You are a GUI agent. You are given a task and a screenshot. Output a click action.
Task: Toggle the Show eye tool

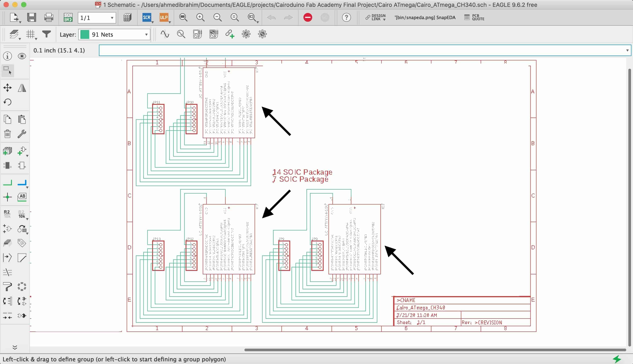pyautogui.click(x=22, y=56)
